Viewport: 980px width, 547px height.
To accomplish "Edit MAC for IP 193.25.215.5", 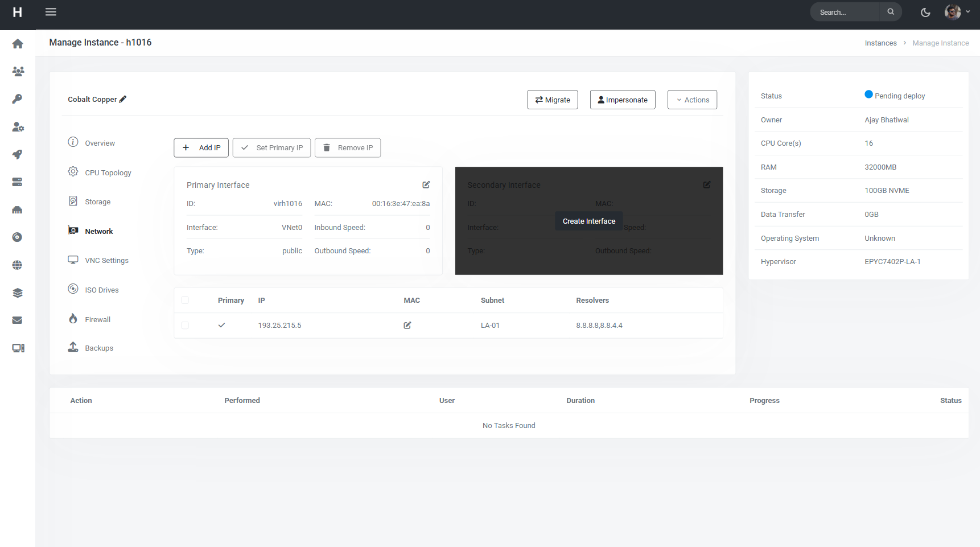I will coord(407,326).
